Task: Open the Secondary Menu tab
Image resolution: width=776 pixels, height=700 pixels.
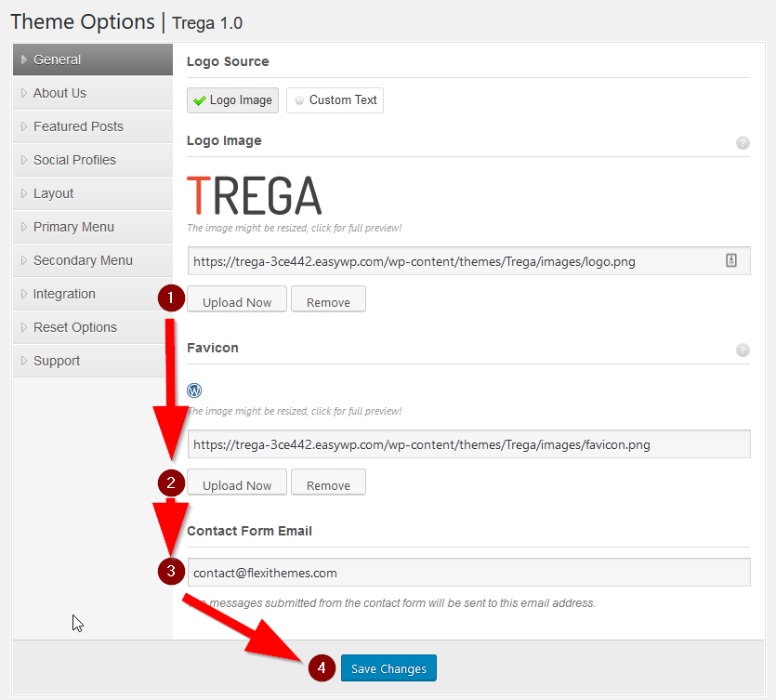Action: (x=93, y=260)
